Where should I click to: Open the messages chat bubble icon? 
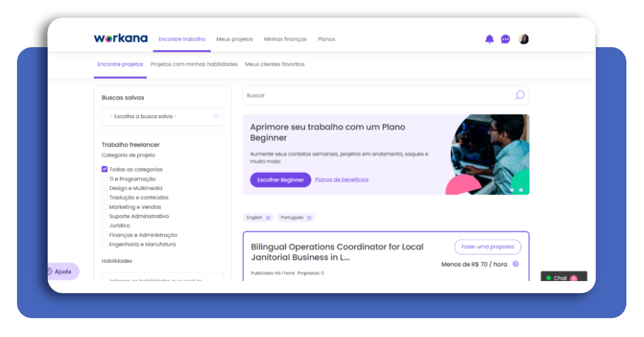(x=505, y=39)
